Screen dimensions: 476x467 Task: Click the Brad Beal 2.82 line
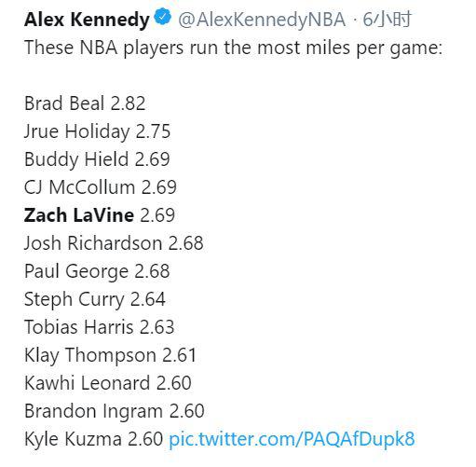pos(85,103)
